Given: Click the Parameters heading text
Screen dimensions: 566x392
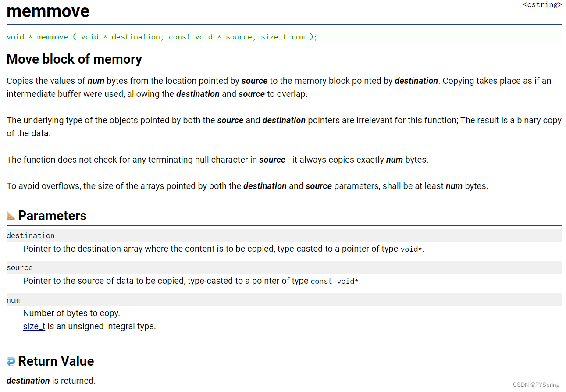Looking at the screenshot, I should [x=52, y=216].
